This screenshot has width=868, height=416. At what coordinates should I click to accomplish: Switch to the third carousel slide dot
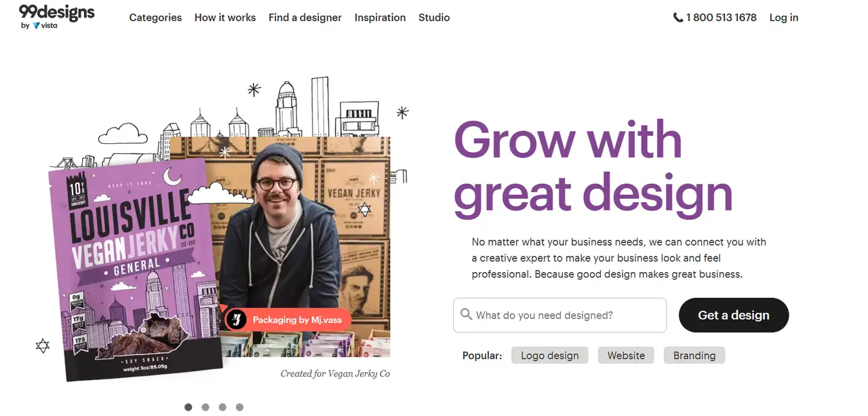(x=222, y=407)
